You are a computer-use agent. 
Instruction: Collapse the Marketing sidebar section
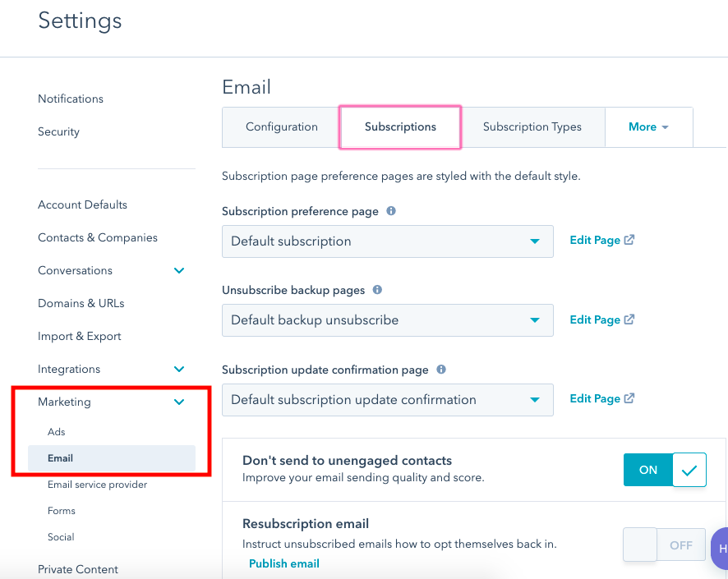click(x=179, y=402)
